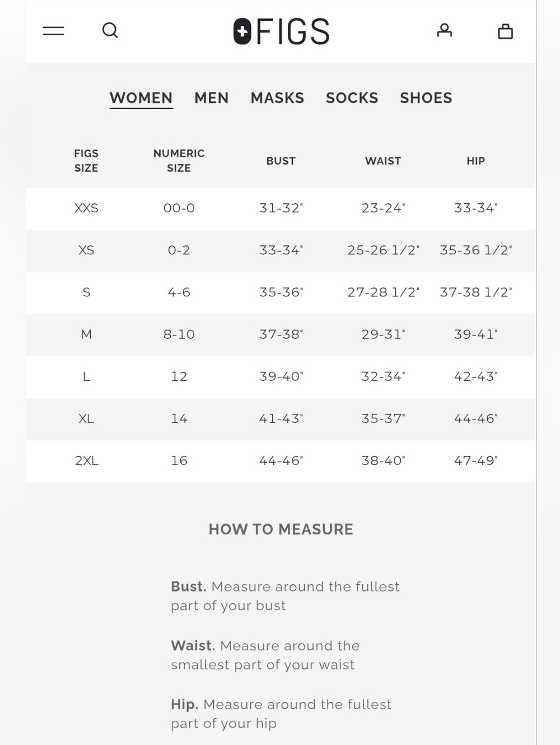Viewport: 560px width, 745px height.
Task: Click the XXS size row label
Action: click(x=86, y=208)
